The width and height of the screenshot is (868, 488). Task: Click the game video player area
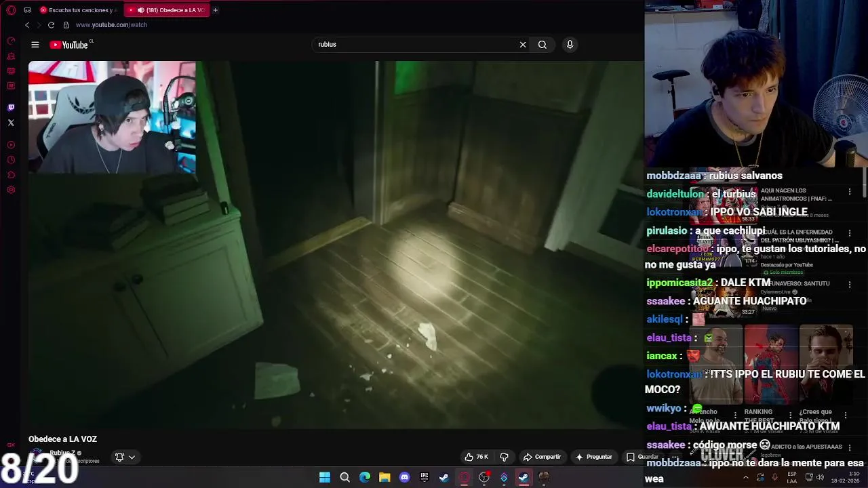[336, 245]
